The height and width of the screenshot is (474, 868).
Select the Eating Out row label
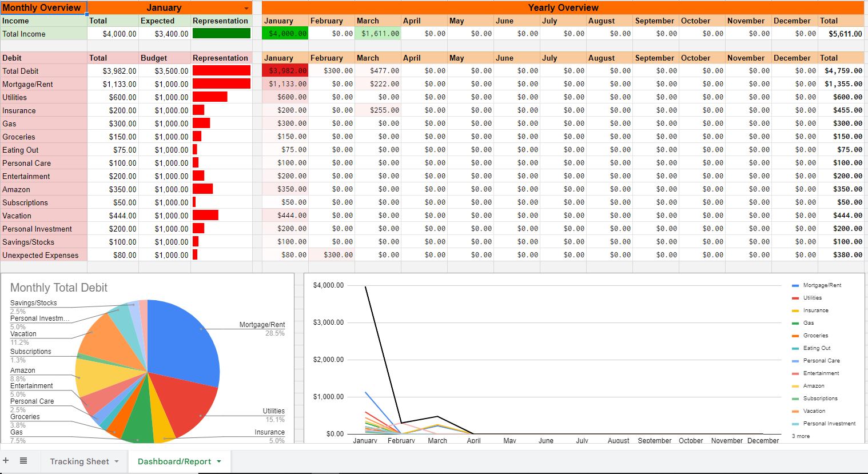tap(44, 150)
